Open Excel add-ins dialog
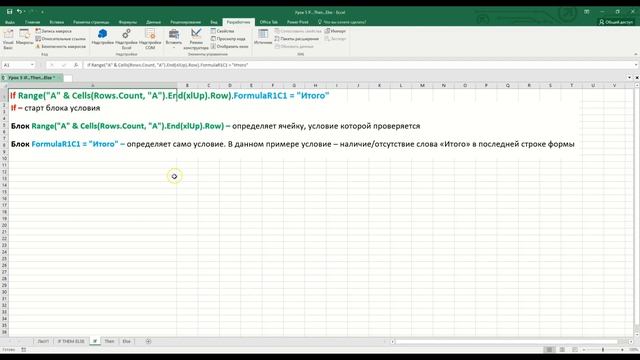This screenshot has width=640, height=360. point(126,39)
